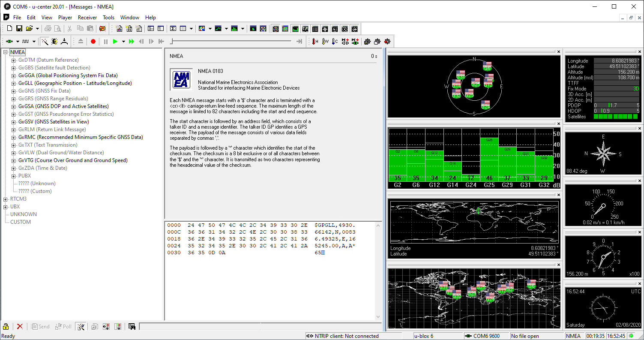This screenshot has width=644, height=340.
Task: Open the Tools menu
Action: pyautogui.click(x=108, y=18)
